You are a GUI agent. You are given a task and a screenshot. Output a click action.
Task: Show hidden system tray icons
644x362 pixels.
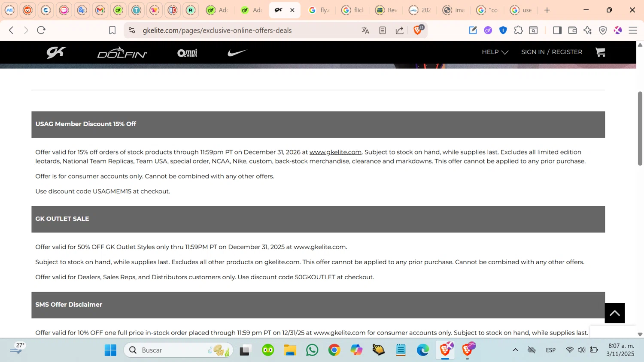515,350
